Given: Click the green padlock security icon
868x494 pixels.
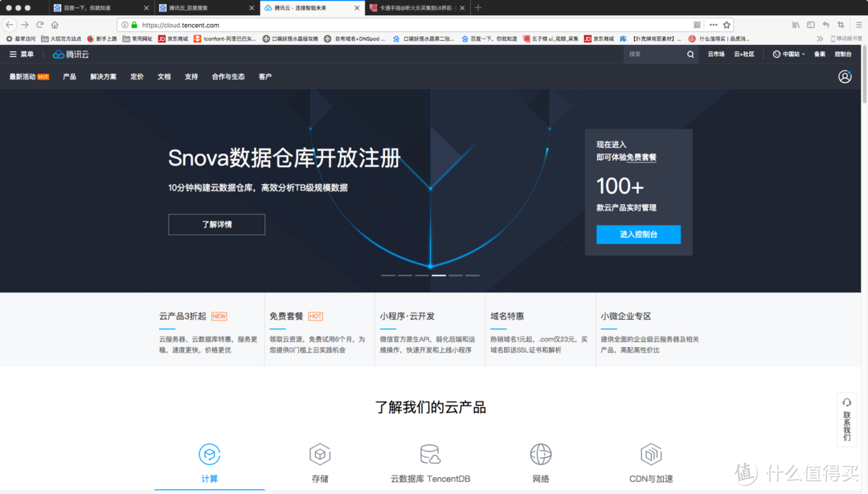Looking at the screenshot, I should coord(134,25).
